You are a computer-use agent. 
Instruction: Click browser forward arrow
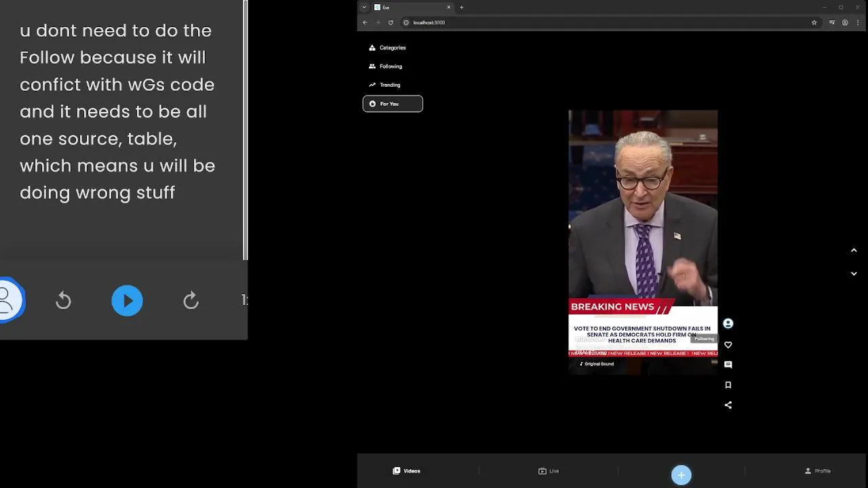(378, 22)
